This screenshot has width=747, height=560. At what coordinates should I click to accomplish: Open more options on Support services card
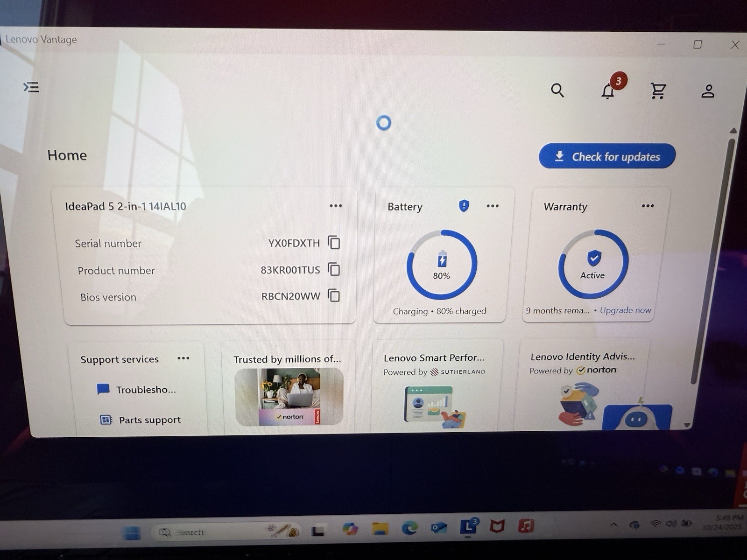[183, 358]
